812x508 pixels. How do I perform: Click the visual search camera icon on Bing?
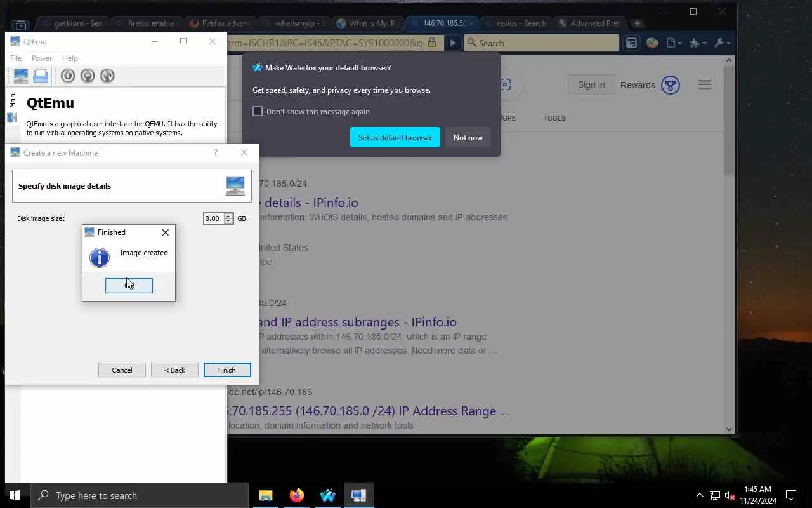[x=505, y=85]
